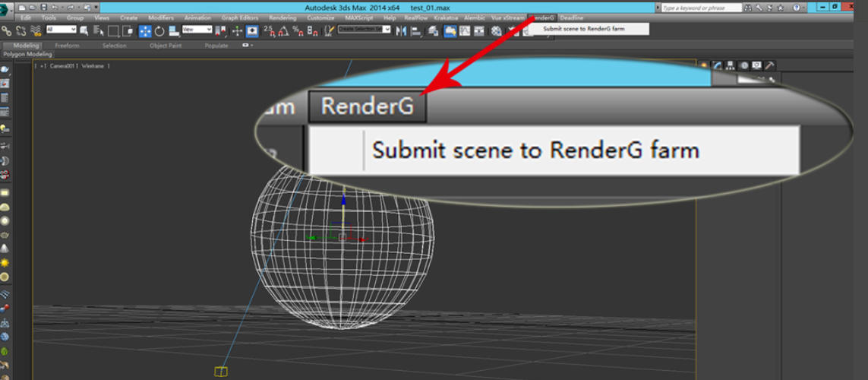Open the Display panel tab in the command panel
Image resolution: width=868 pixels, height=380 pixels.
(x=756, y=65)
